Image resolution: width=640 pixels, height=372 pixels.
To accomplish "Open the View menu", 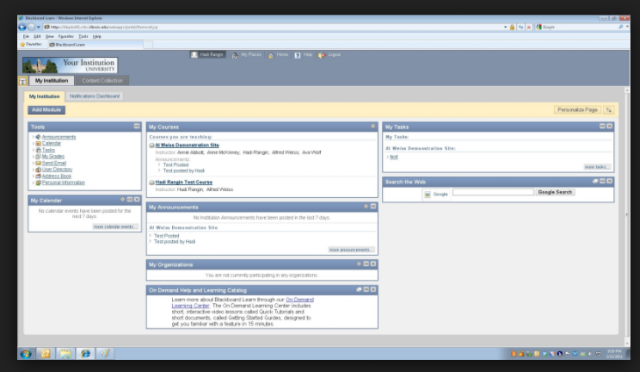I will pos(49,36).
